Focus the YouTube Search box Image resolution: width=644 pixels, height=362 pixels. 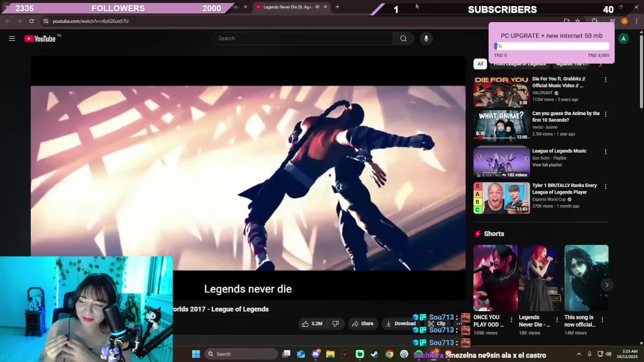coord(303,39)
